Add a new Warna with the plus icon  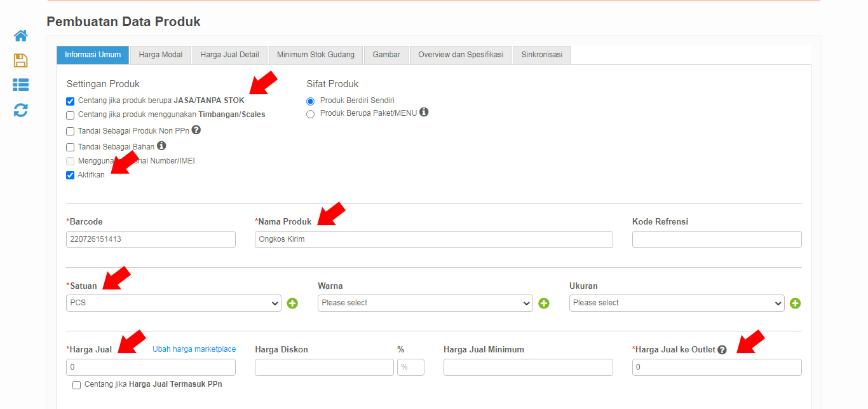(x=544, y=303)
